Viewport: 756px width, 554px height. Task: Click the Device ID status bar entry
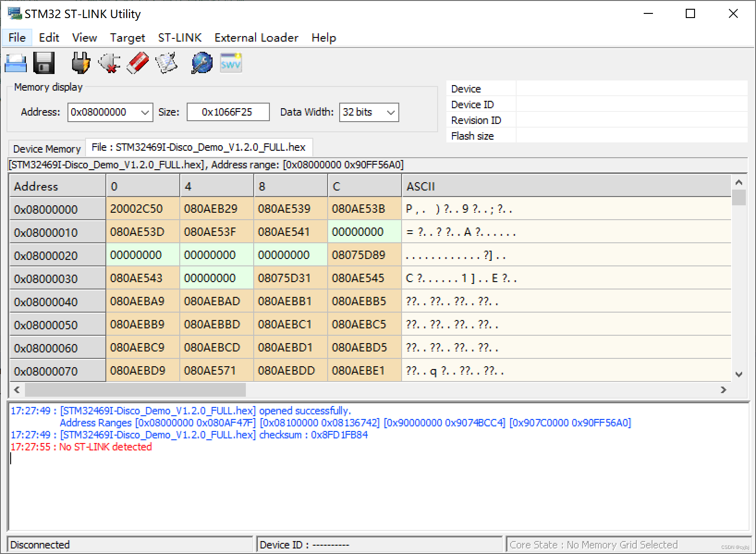point(379,544)
